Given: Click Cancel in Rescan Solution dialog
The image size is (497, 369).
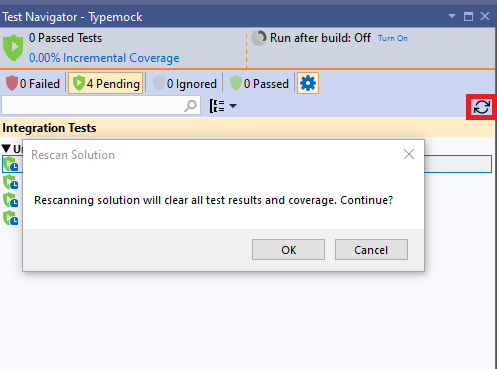Looking at the screenshot, I should coord(371,249).
